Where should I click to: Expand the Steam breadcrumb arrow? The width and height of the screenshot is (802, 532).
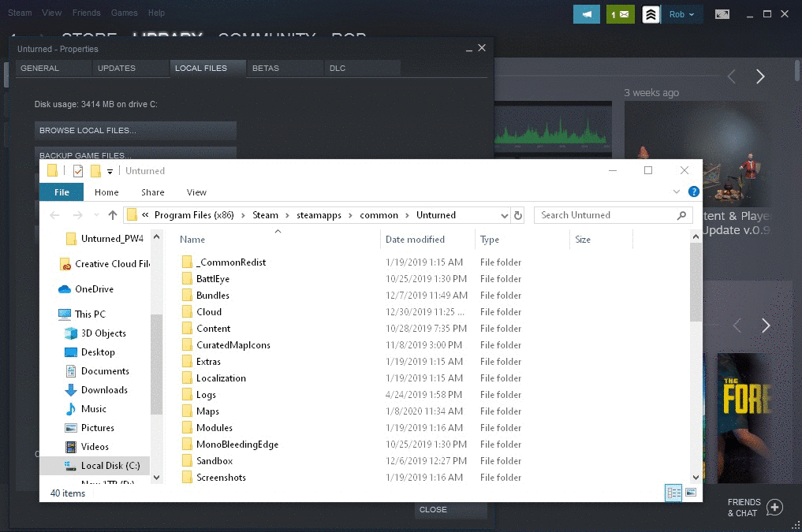tap(287, 215)
